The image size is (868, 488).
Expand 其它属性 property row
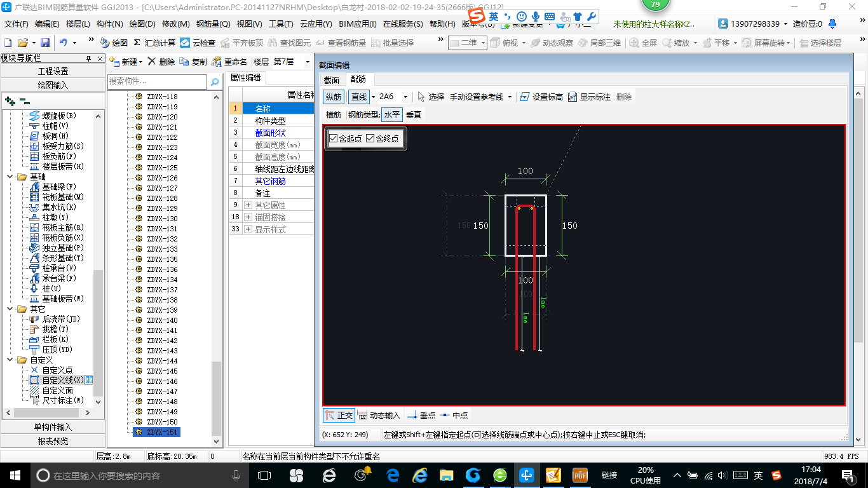248,205
